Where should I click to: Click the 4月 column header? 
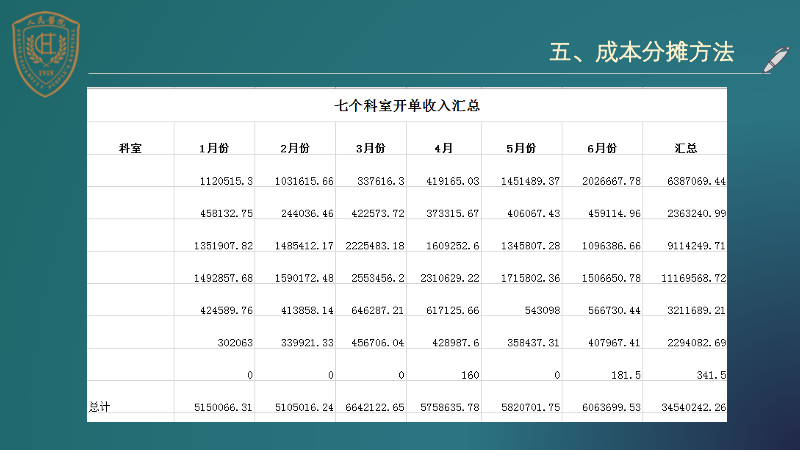pyautogui.click(x=443, y=148)
